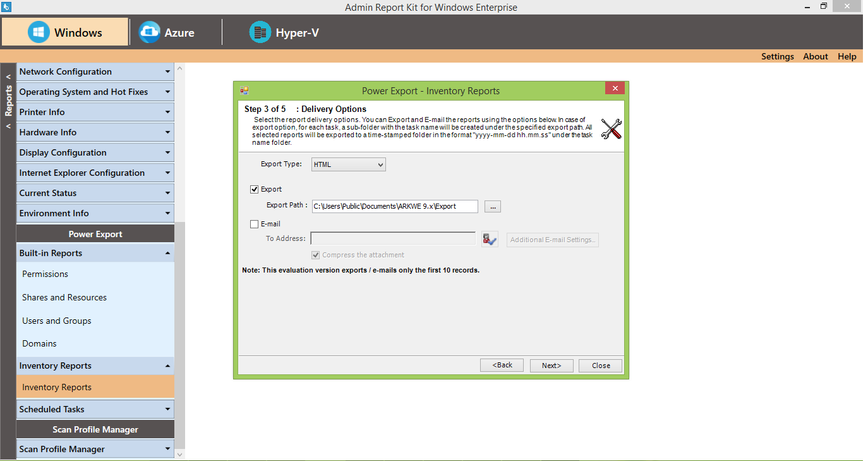Collapse the Inventory Reports section header
Image resolution: width=868 pixels, height=461 pixels.
click(x=95, y=366)
